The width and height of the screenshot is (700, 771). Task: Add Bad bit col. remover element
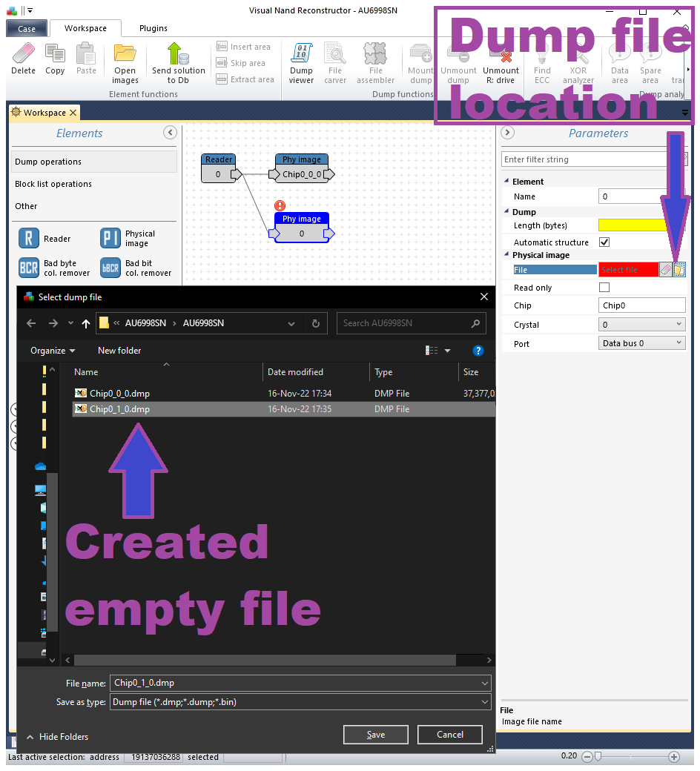pos(136,268)
